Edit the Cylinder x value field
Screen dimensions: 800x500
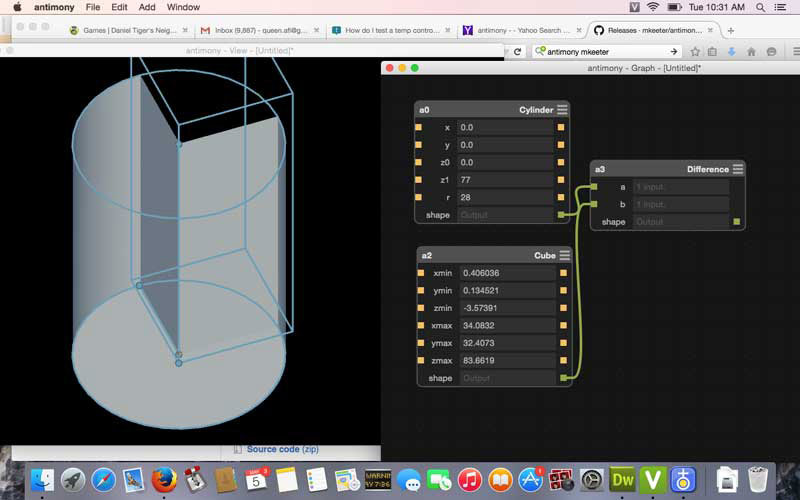505,127
